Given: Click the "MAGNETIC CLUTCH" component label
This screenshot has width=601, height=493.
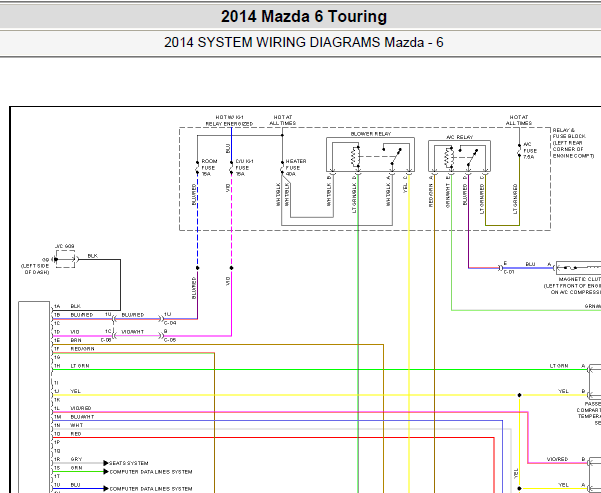Looking at the screenshot, I should coord(580,279).
